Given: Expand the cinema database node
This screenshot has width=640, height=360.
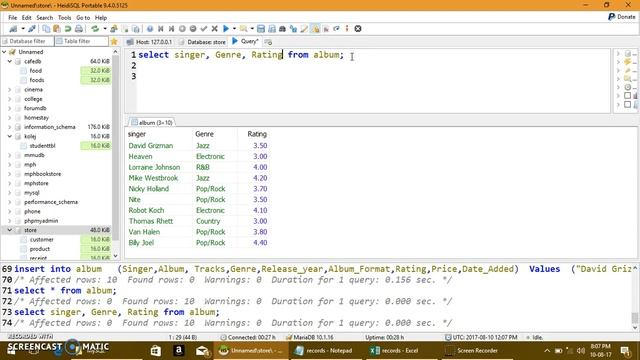Looking at the screenshot, I should tap(10, 89).
